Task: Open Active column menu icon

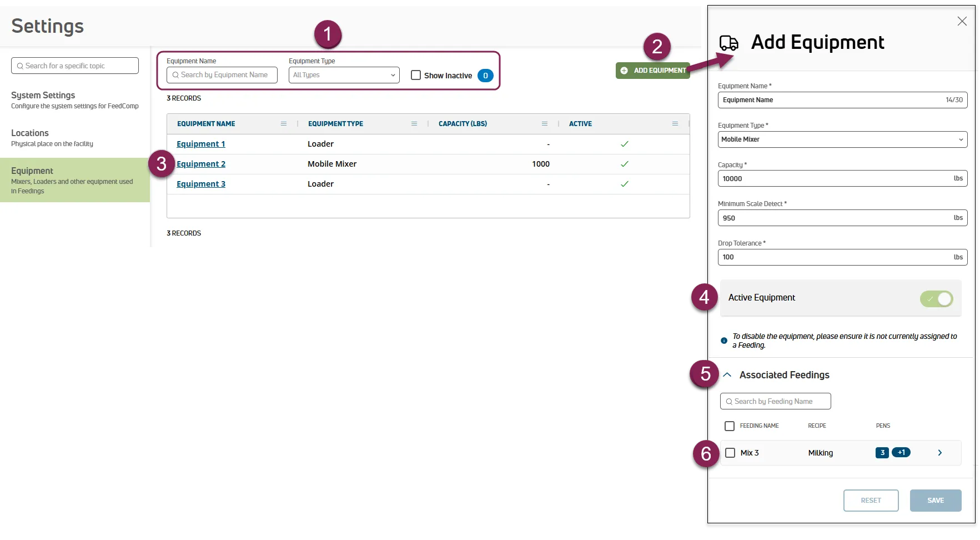Action: coord(675,124)
